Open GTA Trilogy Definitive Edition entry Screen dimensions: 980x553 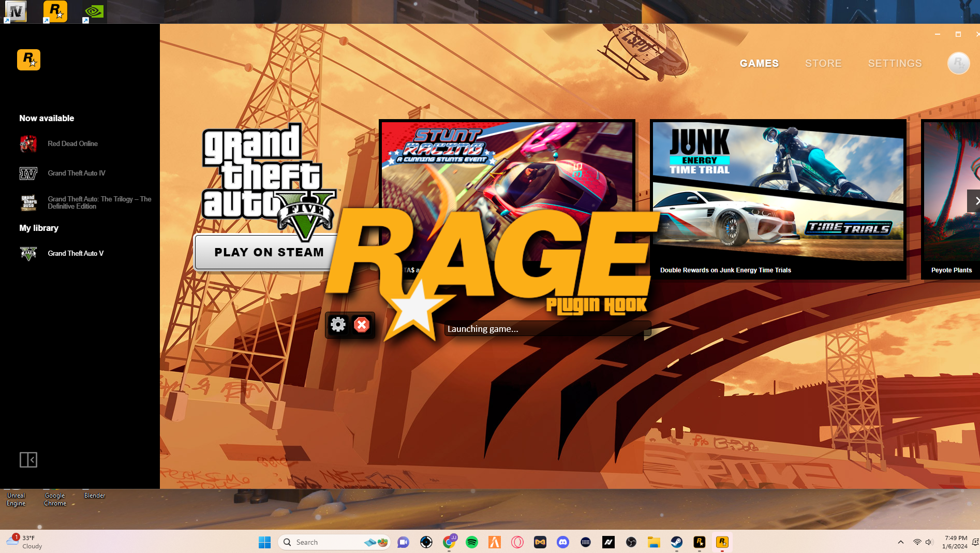(98, 203)
